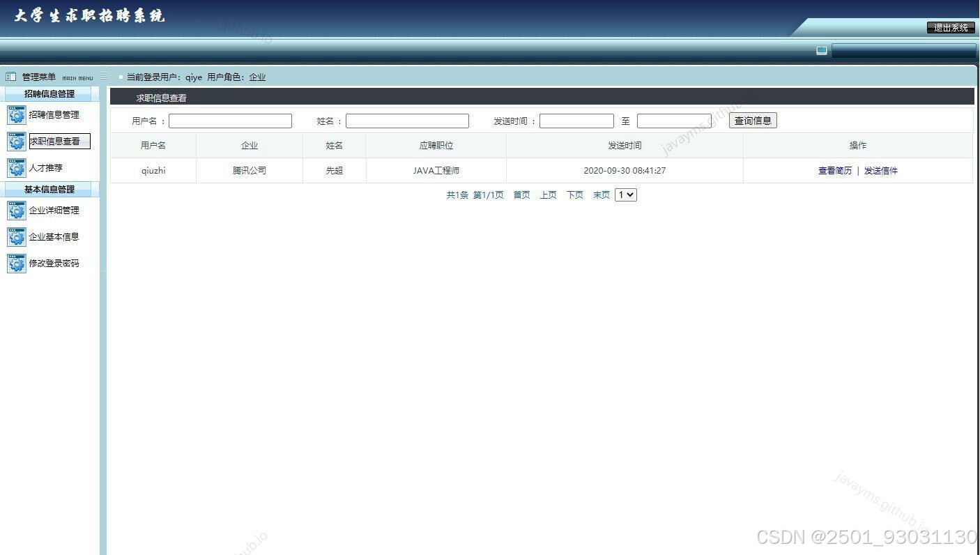Viewport: 980px width, 555px height.
Task: Click the 共1条 第1/1页 pagination text
Action: [475, 195]
